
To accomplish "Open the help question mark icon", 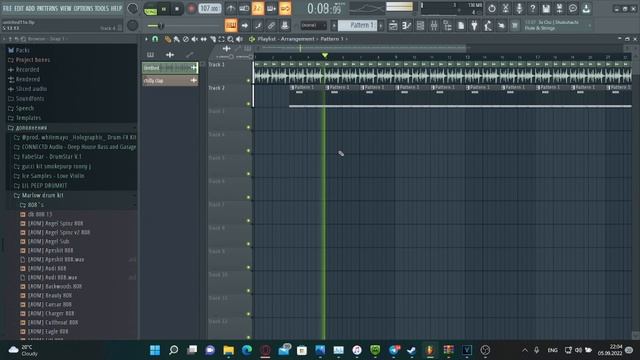I will click(x=532, y=8).
